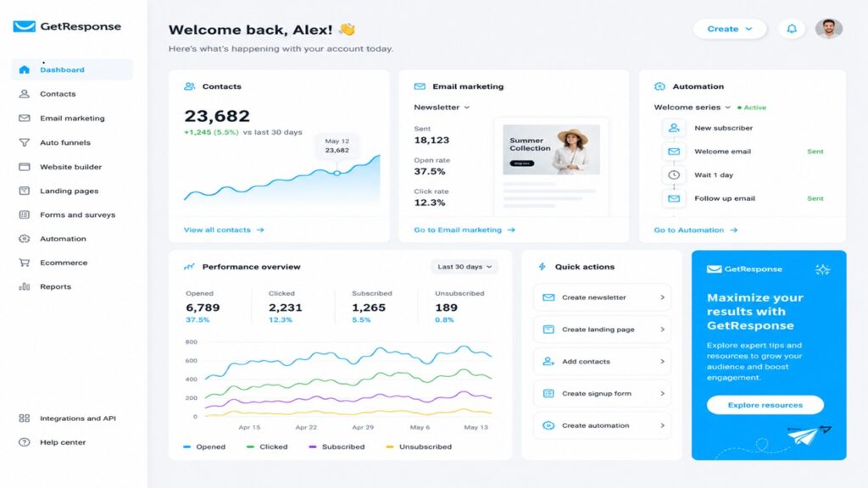The image size is (868, 488).
Task: Toggle Clicked series in chart legend
Action: click(267, 446)
